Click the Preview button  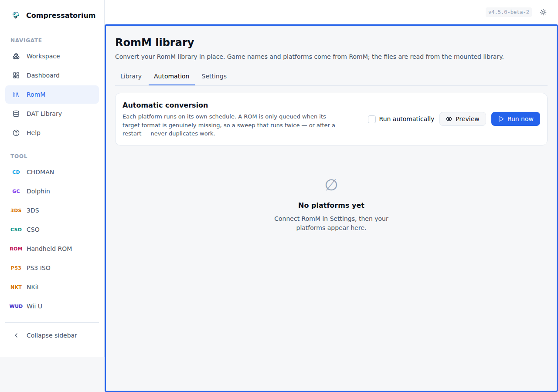point(463,119)
